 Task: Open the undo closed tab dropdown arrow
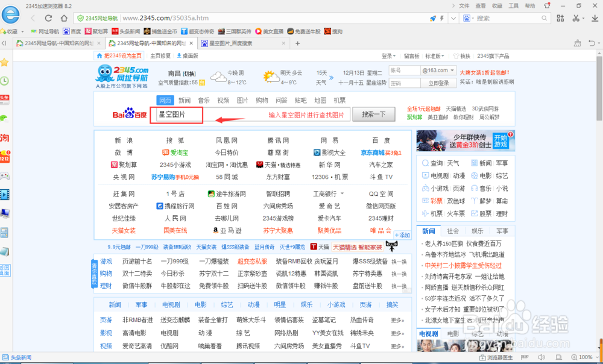click(598, 43)
